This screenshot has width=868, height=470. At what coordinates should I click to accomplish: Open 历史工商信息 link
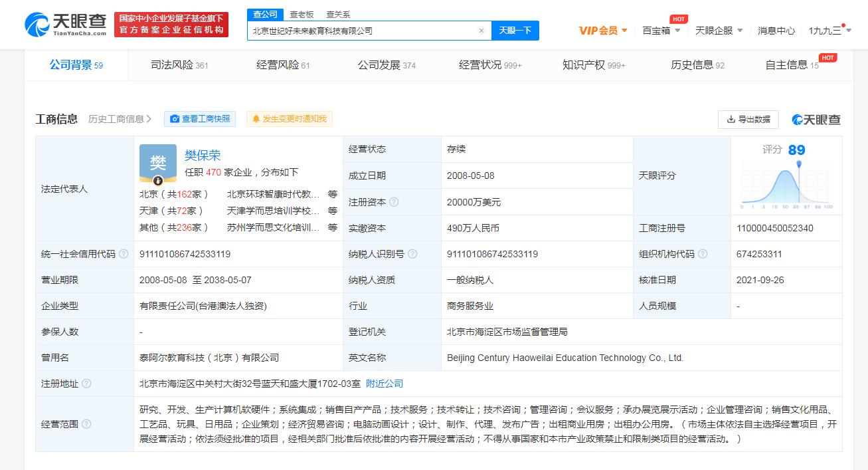120,119
